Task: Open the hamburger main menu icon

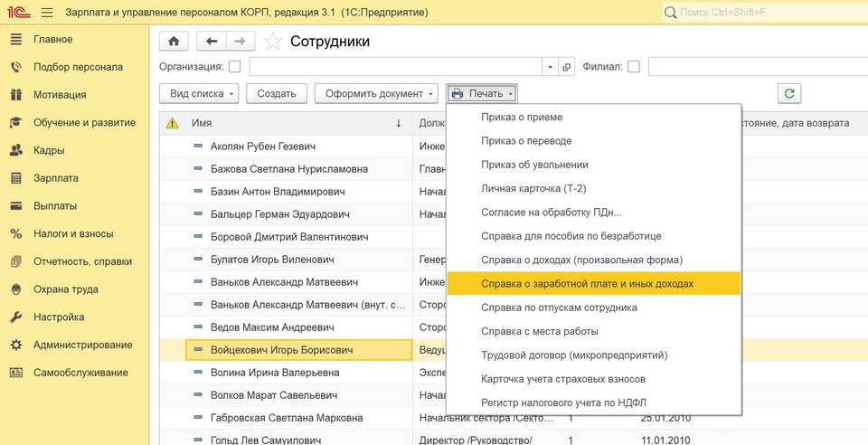Action: click(x=46, y=13)
